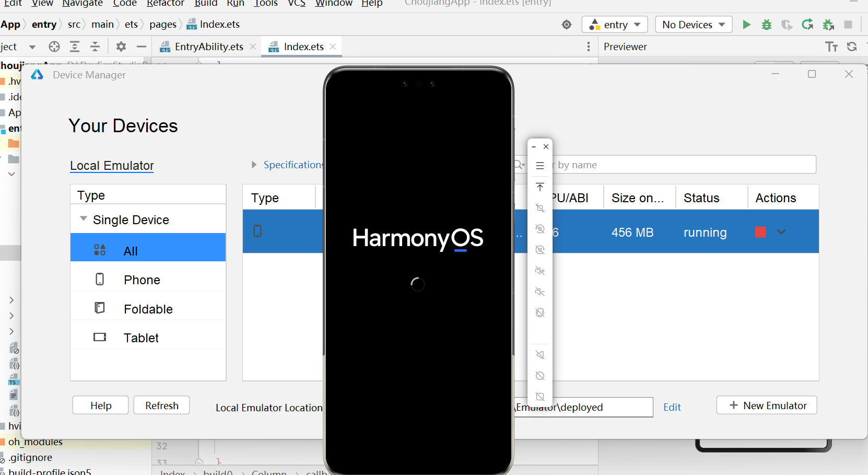Click the green Run button in toolbar
Screen dimensions: 868x475
(x=746, y=25)
